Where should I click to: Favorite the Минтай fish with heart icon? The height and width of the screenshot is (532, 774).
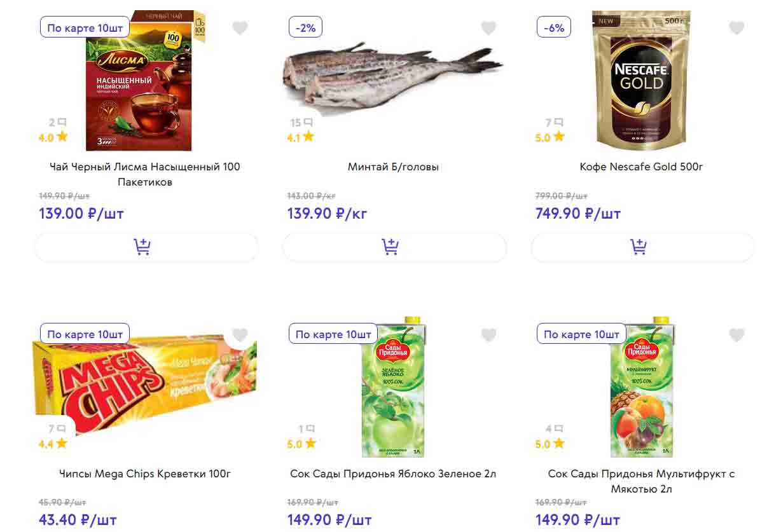(x=488, y=28)
